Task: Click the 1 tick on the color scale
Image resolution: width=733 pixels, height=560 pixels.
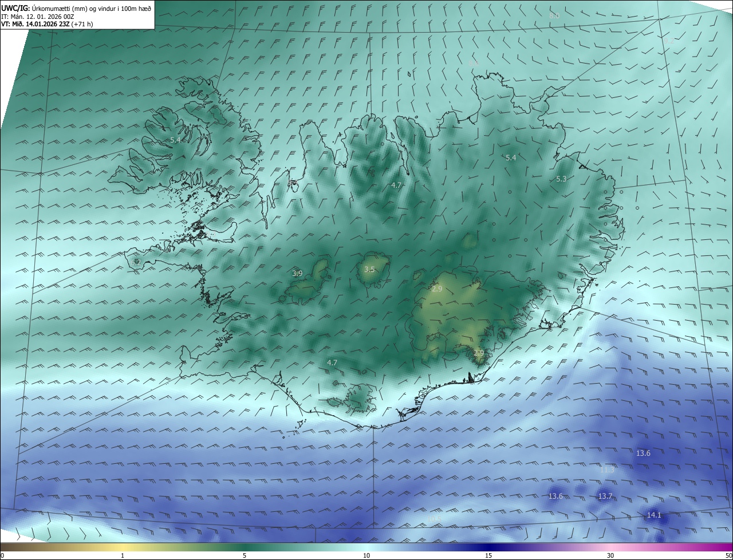Action: [x=123, y=555]
